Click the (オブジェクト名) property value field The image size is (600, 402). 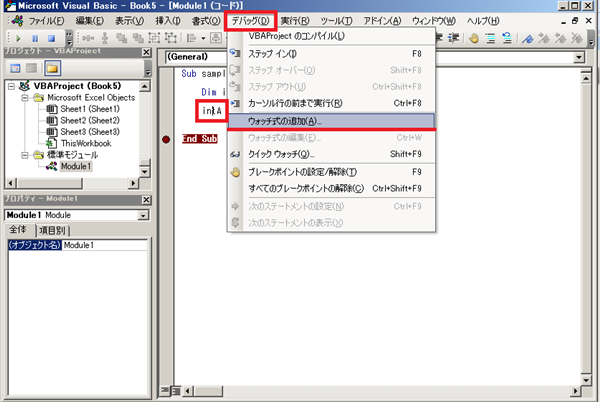tap(104, 245)
